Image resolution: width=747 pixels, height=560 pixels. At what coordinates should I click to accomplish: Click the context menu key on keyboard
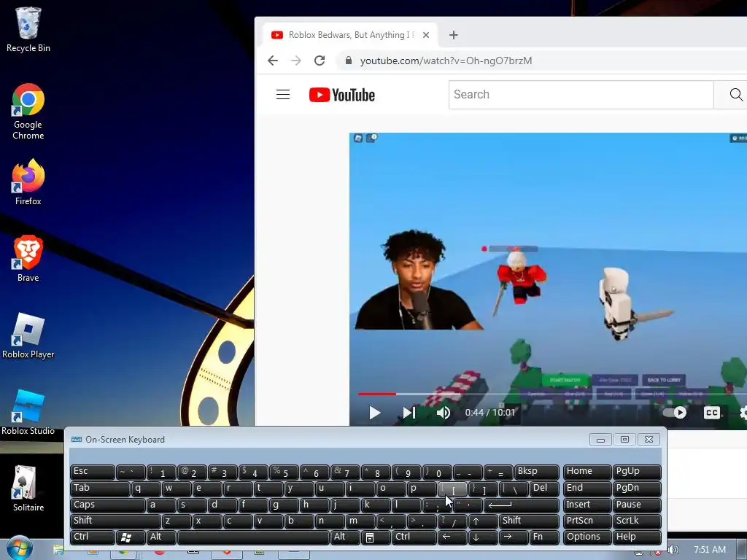click(375, 537)
